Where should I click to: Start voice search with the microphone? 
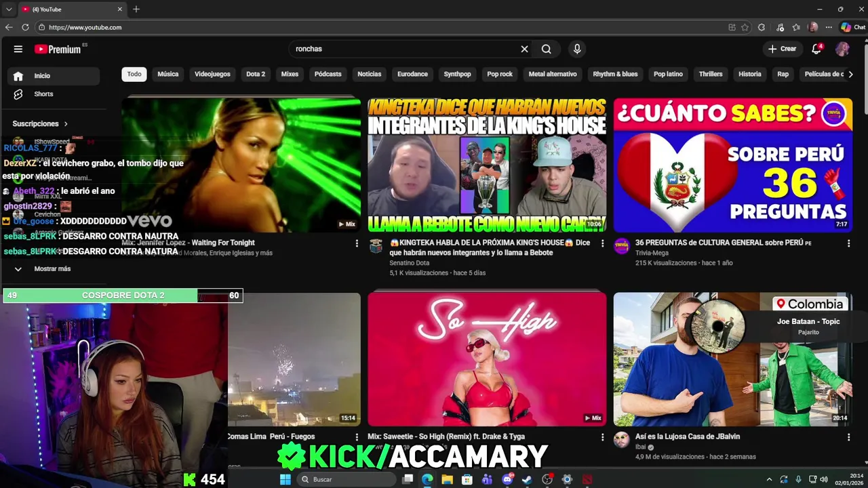[x=577, y=49]
